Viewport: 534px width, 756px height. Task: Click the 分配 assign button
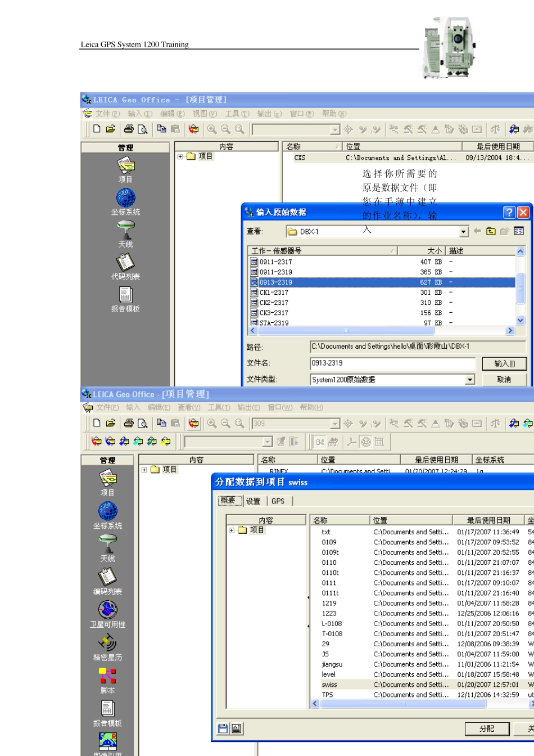click(x=486, y=729)
